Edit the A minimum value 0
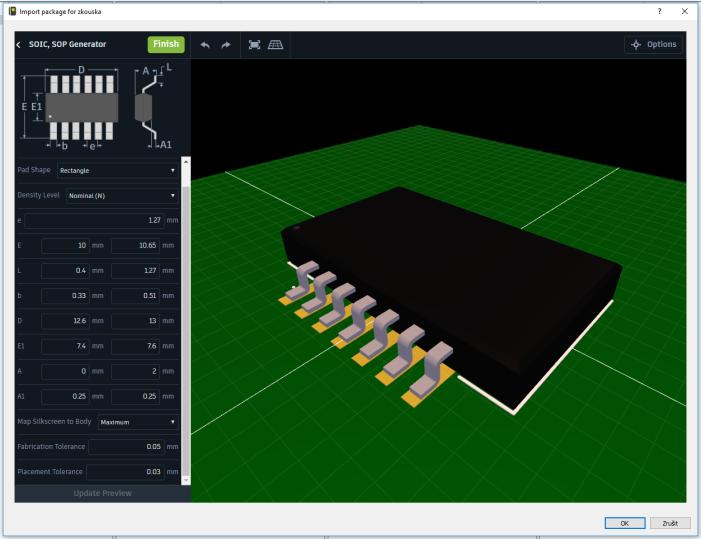This screenshot has height=539, width=701. point(65,371)
